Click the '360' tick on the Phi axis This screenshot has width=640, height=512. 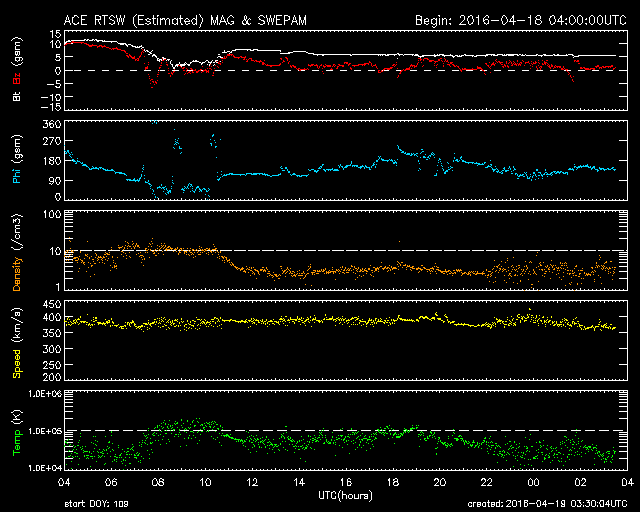[52, 125]
